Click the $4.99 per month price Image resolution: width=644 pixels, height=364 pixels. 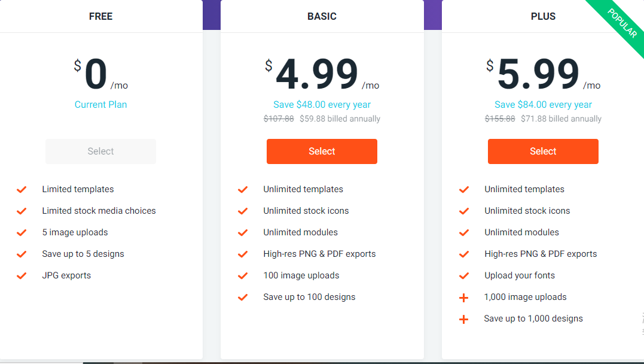pyautogui.click(x=317, y=75)
